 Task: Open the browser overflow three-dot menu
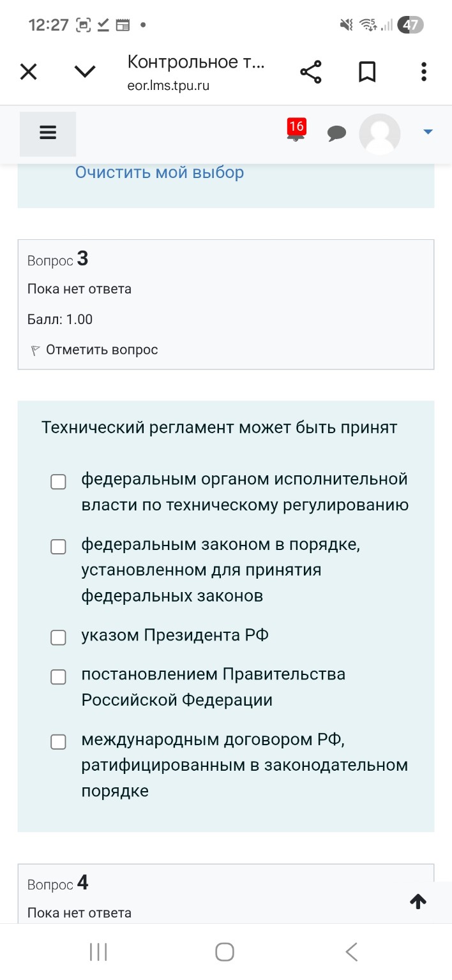423,71
